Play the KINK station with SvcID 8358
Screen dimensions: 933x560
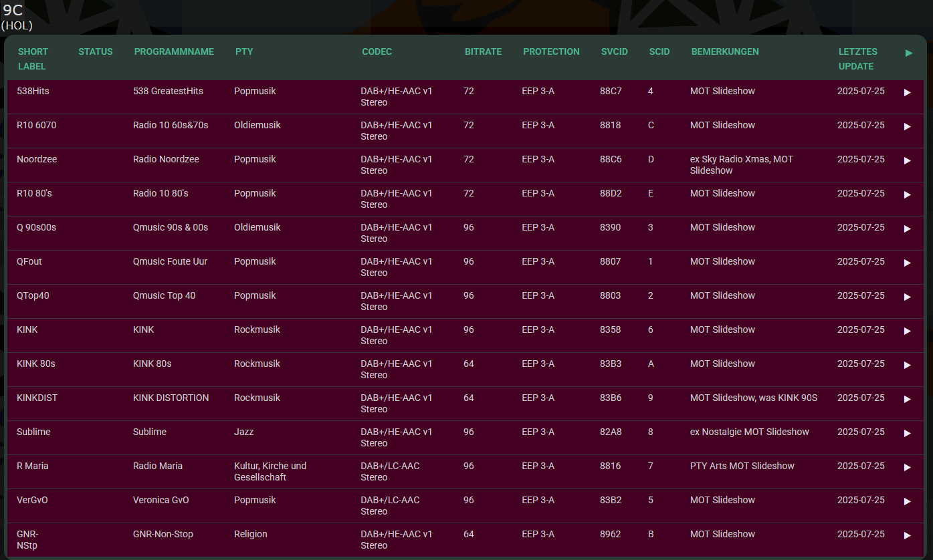(907, 331)
